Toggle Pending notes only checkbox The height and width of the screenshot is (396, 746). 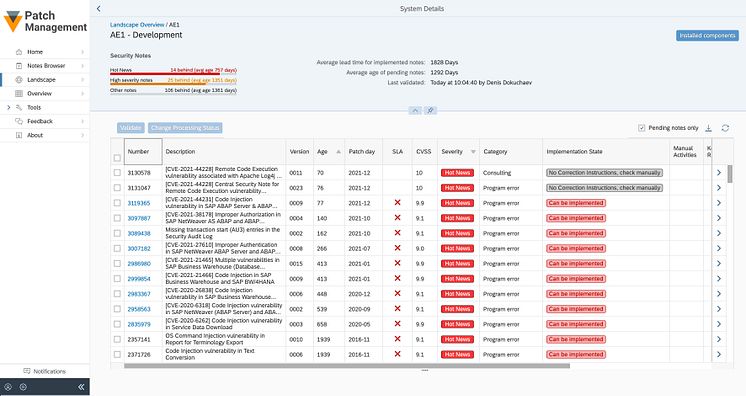[x=641, y=128]
